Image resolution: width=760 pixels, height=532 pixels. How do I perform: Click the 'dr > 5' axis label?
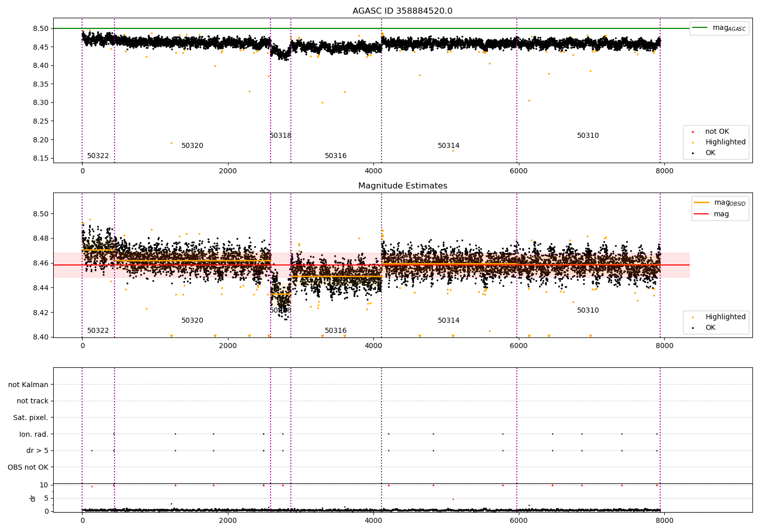[37, 451]
